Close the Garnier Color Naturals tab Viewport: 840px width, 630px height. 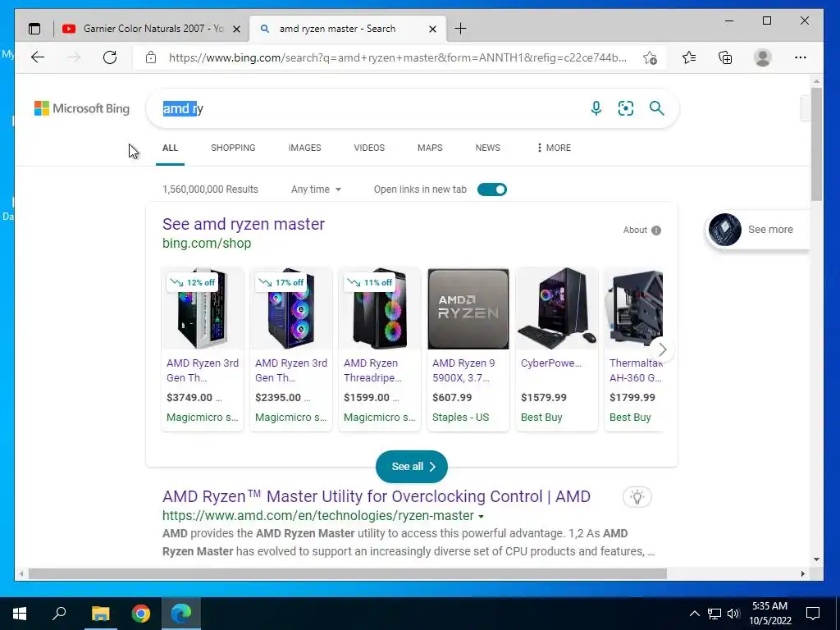point(236,29)
